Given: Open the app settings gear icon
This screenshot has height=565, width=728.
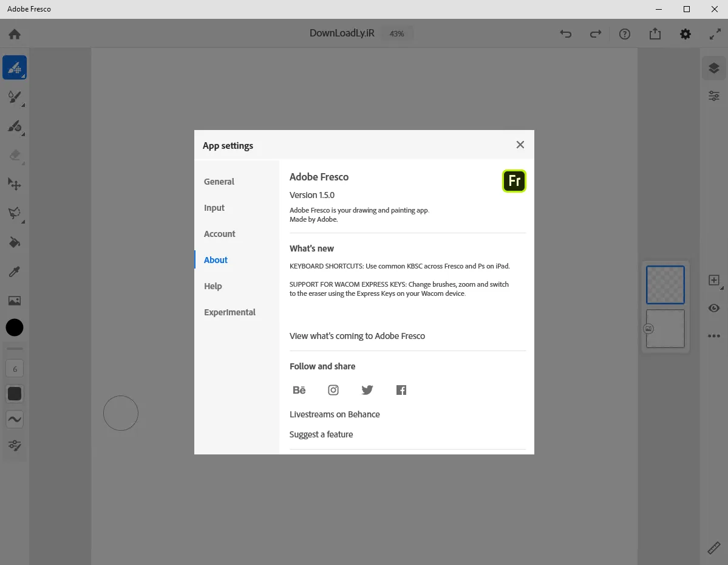Looking at the screenshot, I should pyautogui.click(x=685, y=34).
